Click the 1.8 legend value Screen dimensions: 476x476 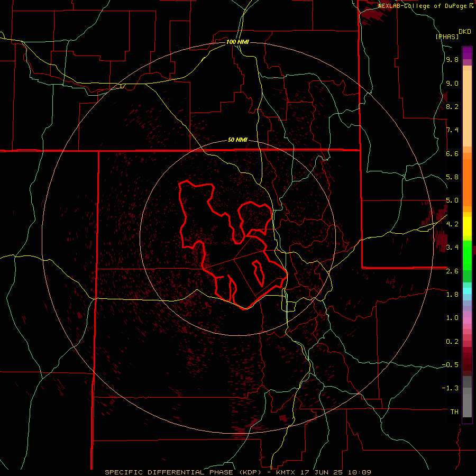pyautogui.click(x=452, y=295)
